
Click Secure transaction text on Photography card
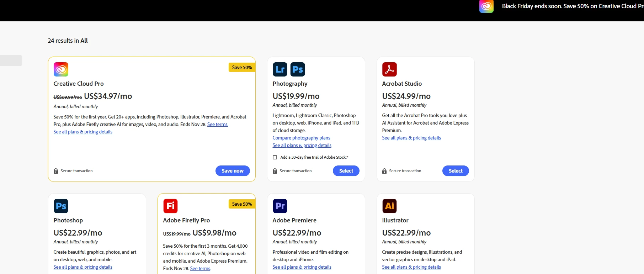click(296, 171)
